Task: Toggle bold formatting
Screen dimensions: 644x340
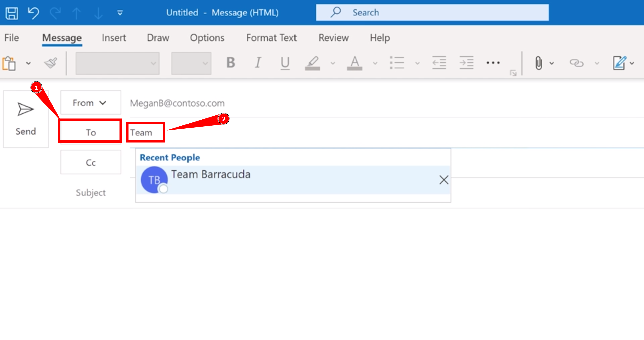Action: pos(230,63)
